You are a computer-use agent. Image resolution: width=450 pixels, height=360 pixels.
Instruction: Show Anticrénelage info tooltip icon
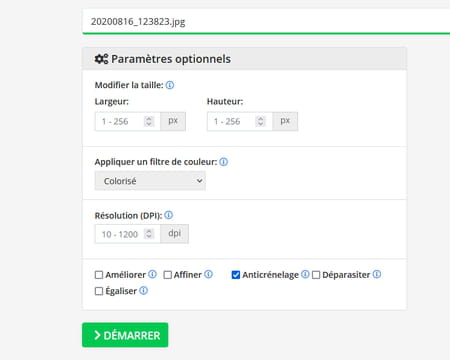pos(305,274)
